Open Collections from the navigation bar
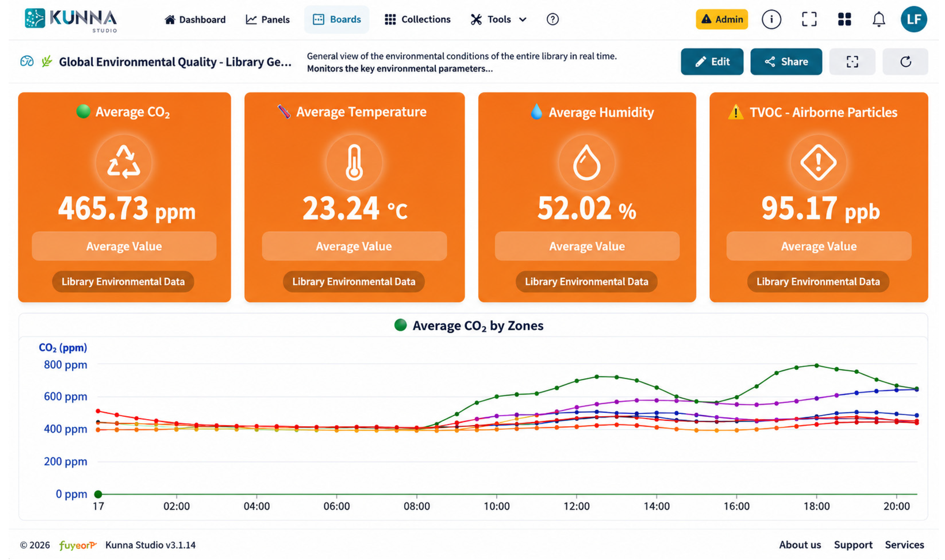Image resolution: width=945 pixels, height=560 pixels. [x=417, y=19]
